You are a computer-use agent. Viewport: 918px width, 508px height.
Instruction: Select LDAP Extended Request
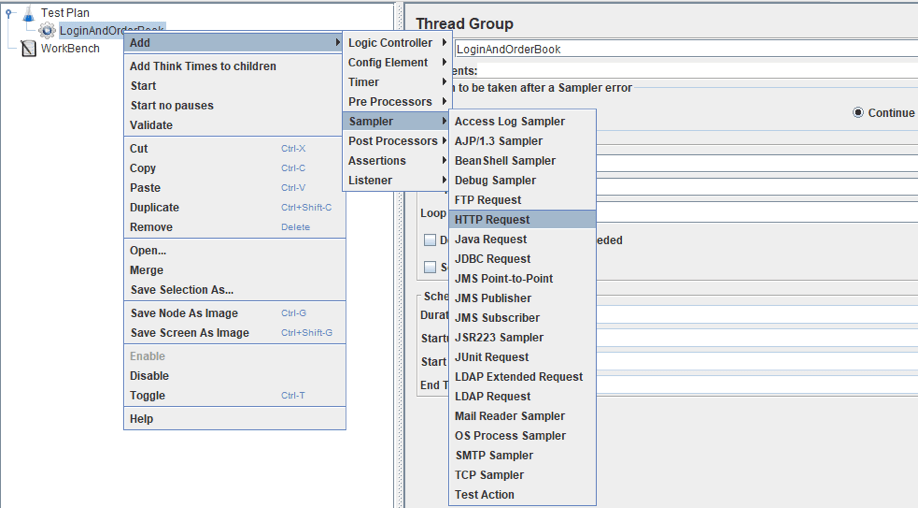pos(522,377)
